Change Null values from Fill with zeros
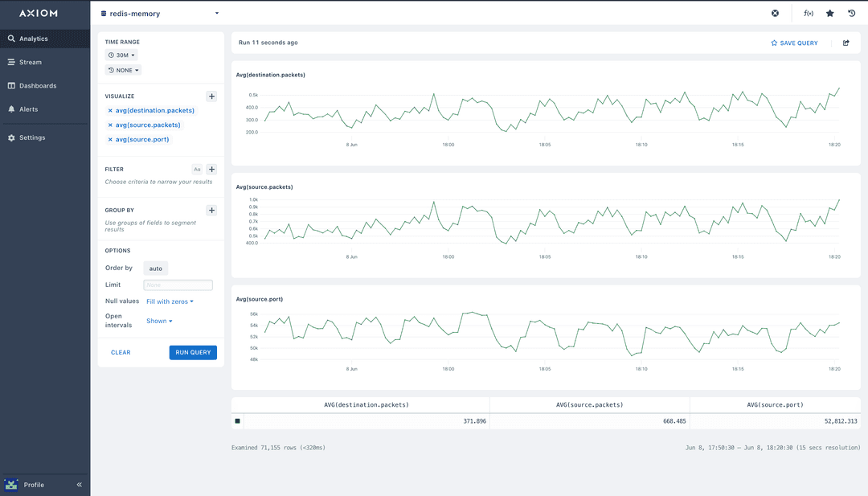This screenshot has height=496, width=868. pos(168,301)
